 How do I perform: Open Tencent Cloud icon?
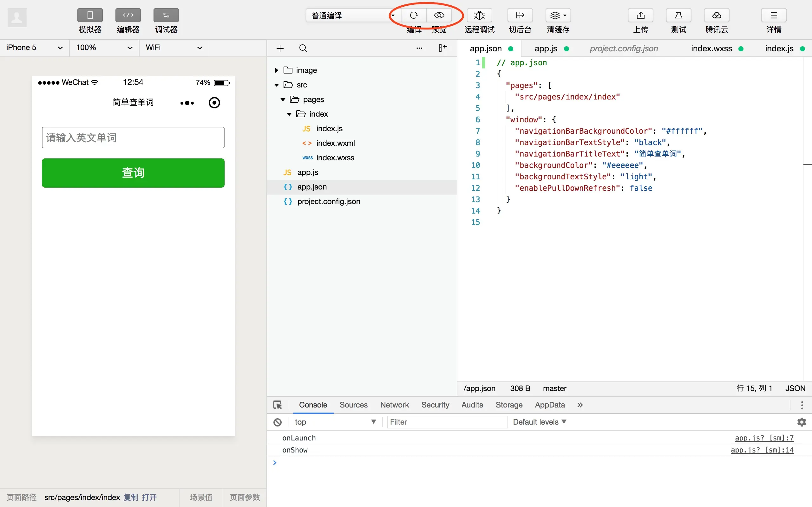coord(717,16)
